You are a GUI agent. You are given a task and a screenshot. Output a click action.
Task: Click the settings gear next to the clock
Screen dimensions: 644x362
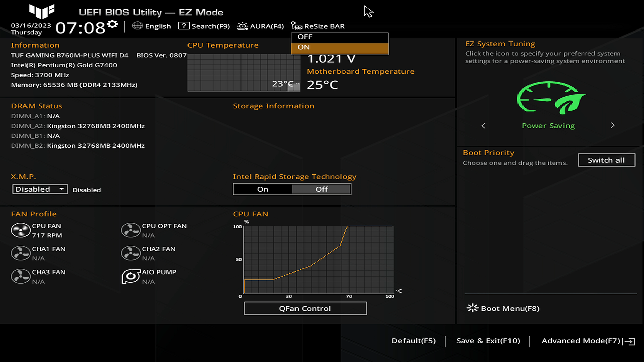pyautogui.click(x=113, y=24)
